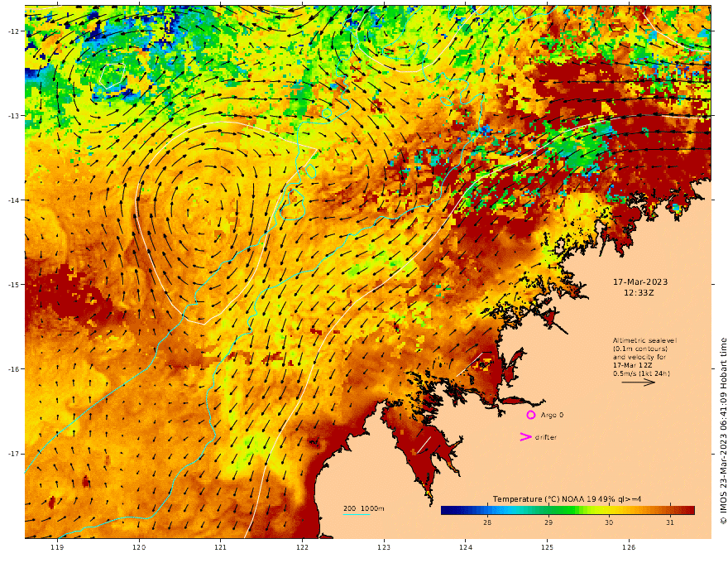Viewport: 728px width, 563px height.
Task: Click the 'Argo 0' legend label
Action: pyautogui.click(x=552, y=415)
